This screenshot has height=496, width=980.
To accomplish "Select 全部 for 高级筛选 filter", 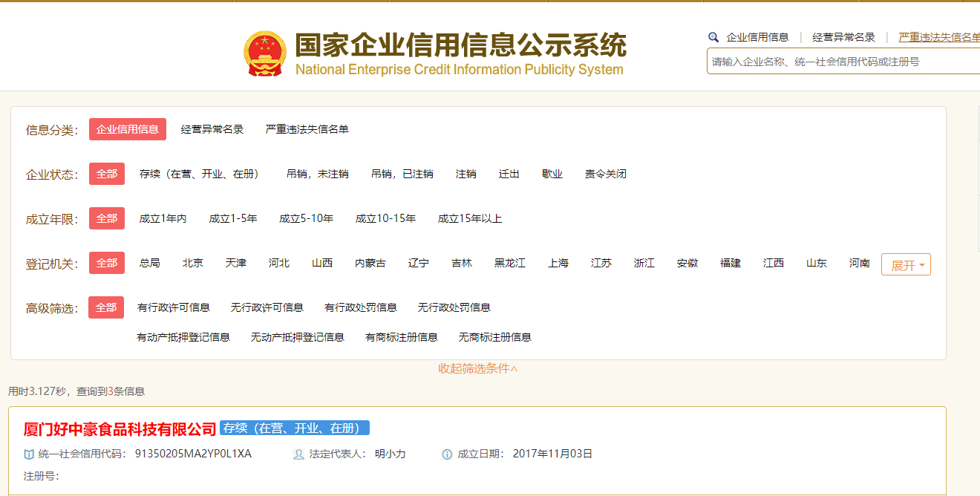I will click(x=106, y=307).
